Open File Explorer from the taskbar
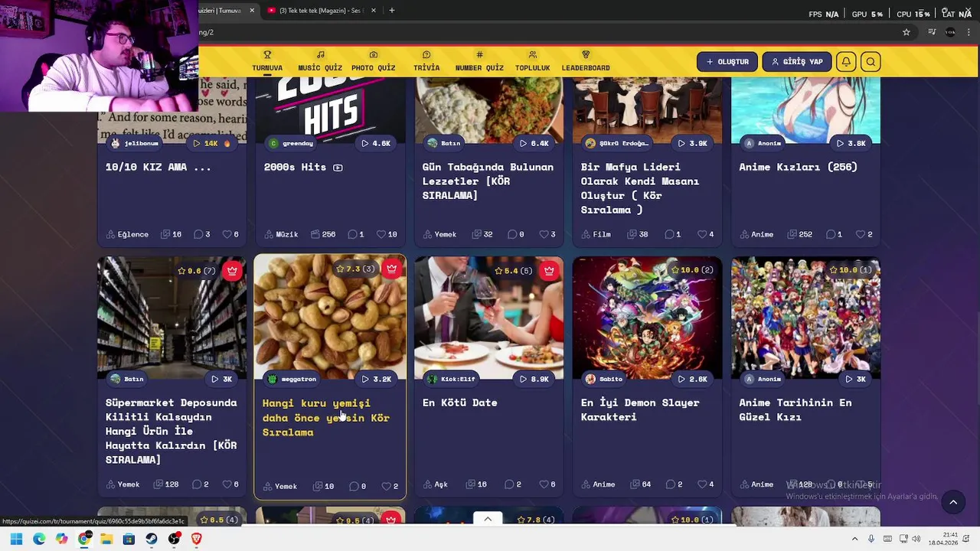Image resolution: width=980 pixels, height=551 pixels. tap(106, 539)
